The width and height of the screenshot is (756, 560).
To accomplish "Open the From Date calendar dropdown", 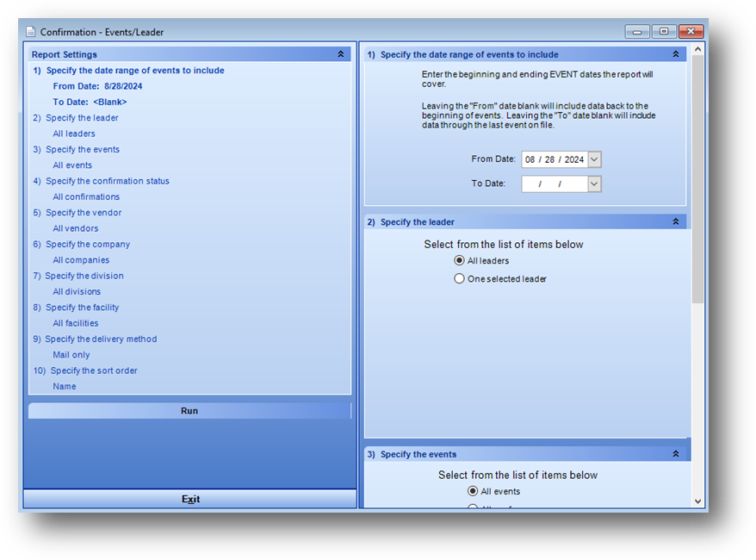I will [x=594, y=159].
